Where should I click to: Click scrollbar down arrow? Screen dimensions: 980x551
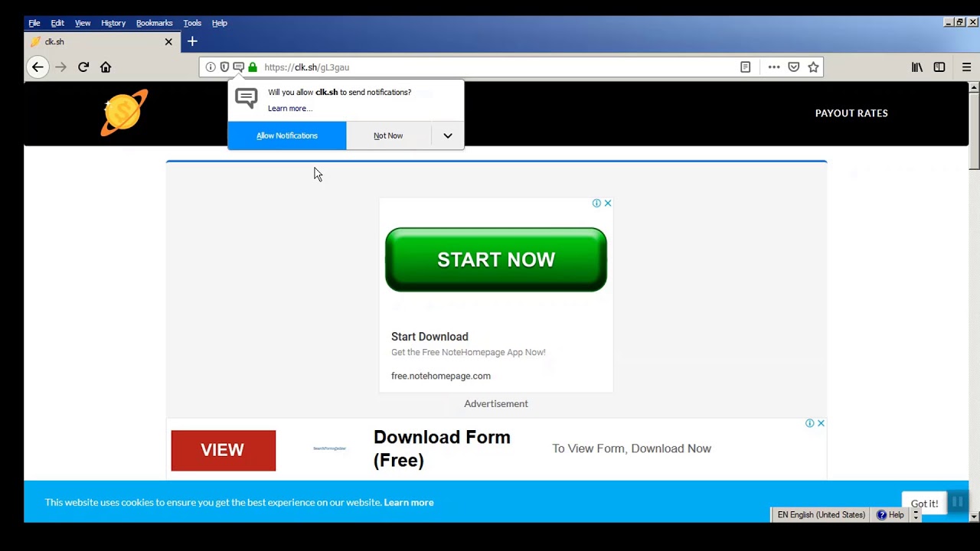tap(974, 517)
